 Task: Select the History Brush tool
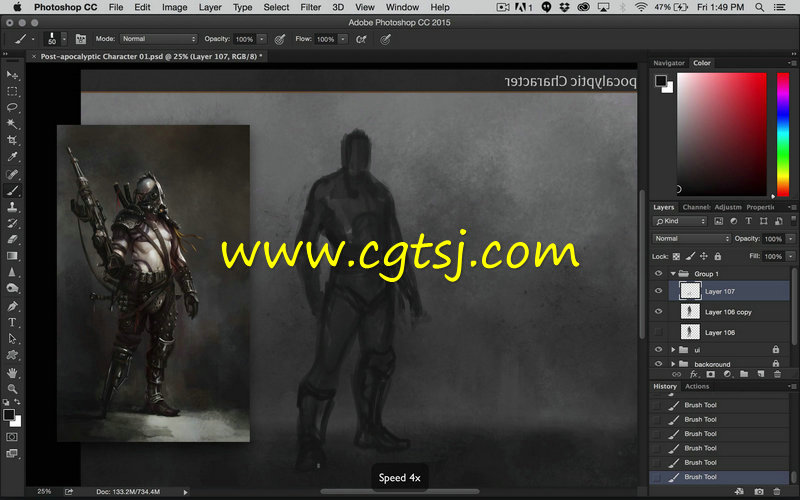click(x=12, y=223)
